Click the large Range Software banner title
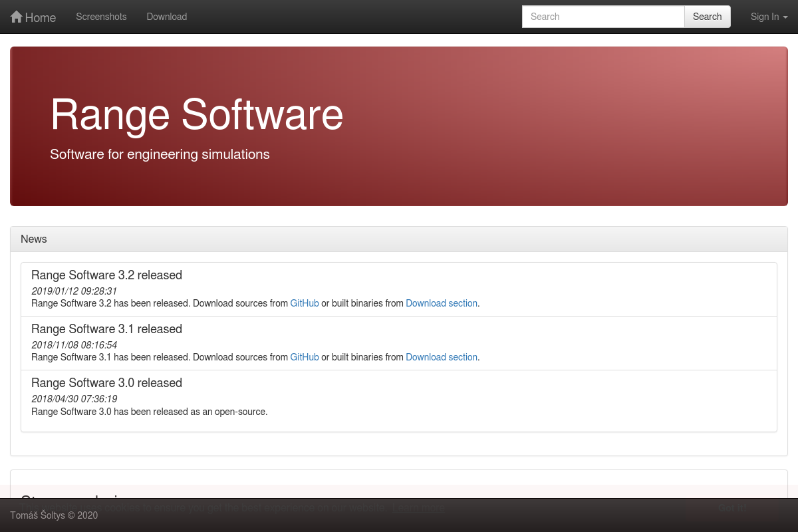Viewport: 798px width, 532px height. 197,114
